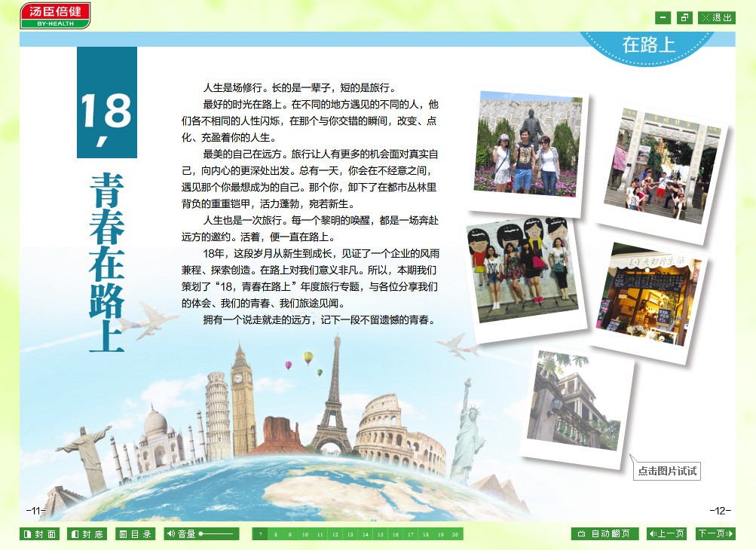756x550 pixels.
Task: Click the page number -11-
Action: coord(36,510)
